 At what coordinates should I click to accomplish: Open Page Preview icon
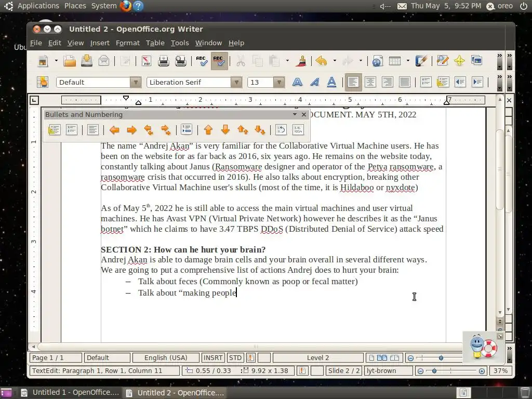click(180, 61)
